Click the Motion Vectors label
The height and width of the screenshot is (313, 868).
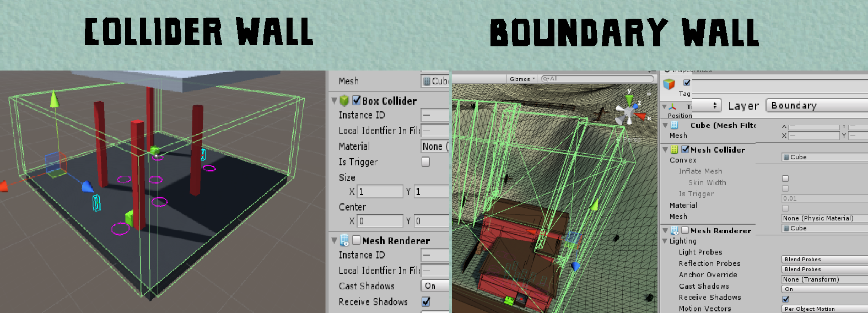[705, 309]
